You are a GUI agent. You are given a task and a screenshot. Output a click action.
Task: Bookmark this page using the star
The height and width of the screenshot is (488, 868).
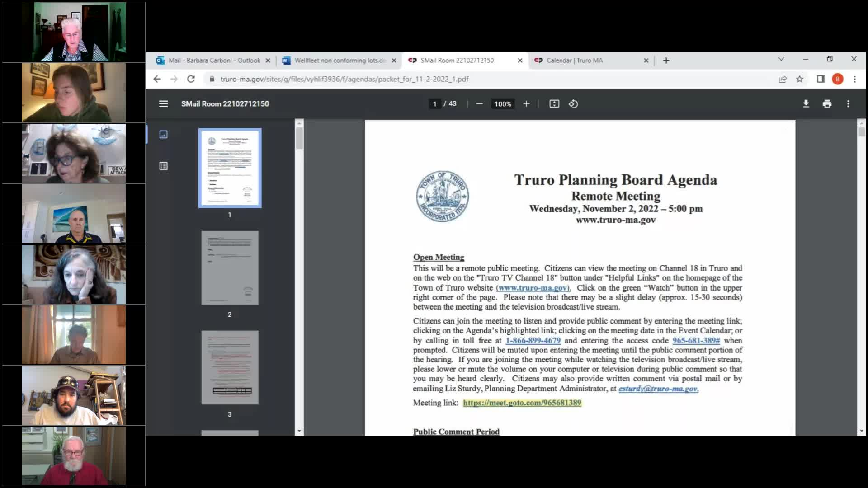pyautogui.click(x=800, y=79)
